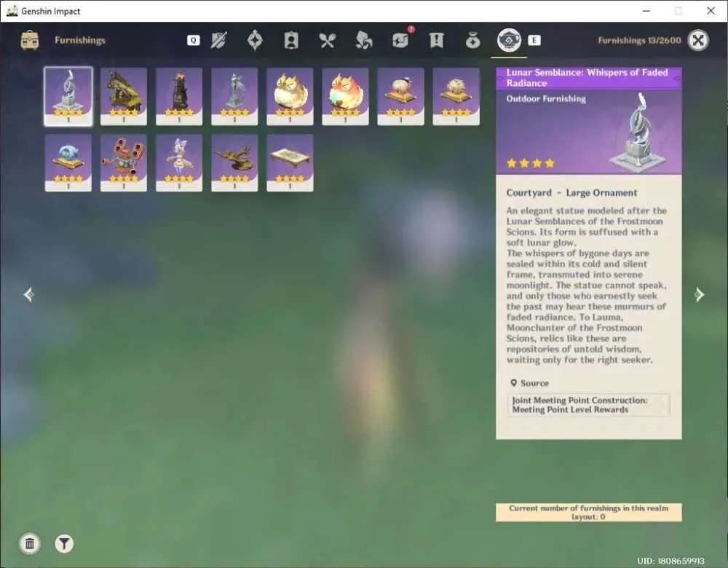Open the Character Development Items tab
The height and width of the screenshot is (568, 728).
click(x=291, y=40)
